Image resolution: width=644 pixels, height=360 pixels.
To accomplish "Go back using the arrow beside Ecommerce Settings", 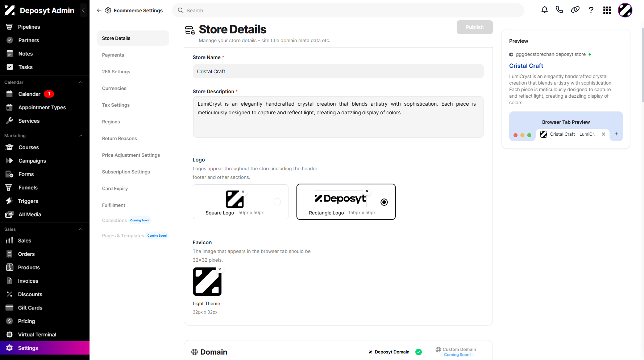I will (x=99, y=10).
